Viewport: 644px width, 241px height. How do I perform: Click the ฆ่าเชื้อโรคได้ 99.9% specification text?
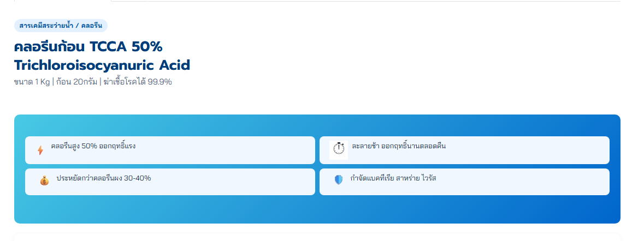[x=138, y=82]
